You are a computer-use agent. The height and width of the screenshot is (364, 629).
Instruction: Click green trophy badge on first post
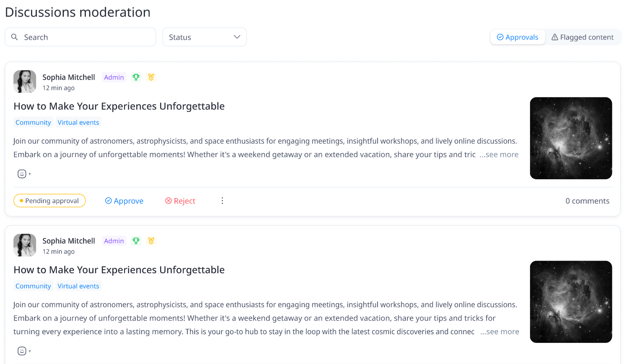[136, 77]
